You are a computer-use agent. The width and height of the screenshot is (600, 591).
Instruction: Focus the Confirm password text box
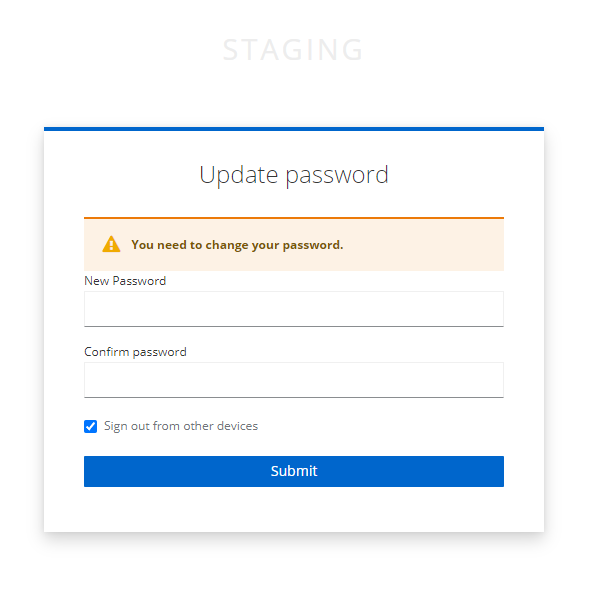pyautogui.click(x=293, y=380)
